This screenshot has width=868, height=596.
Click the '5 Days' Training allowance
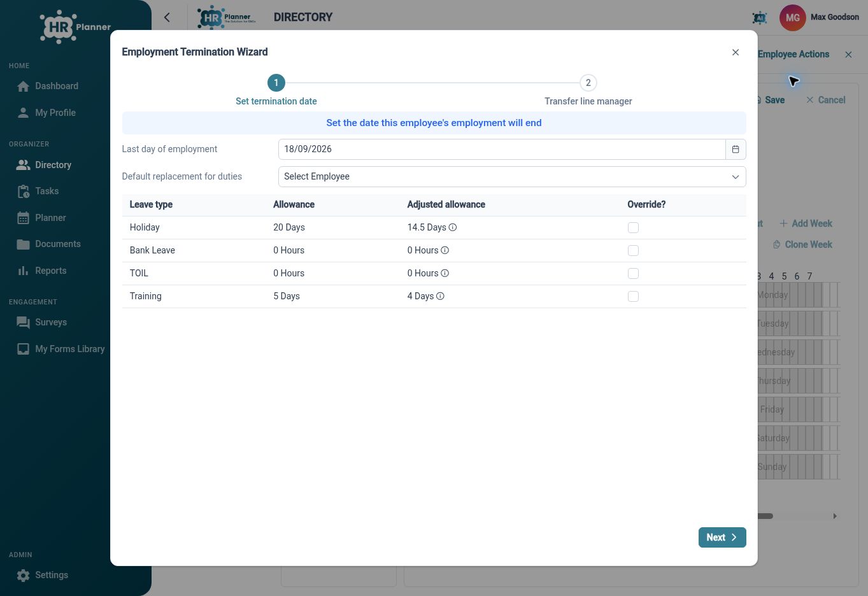pyautogui.click(x=287, y=296)
